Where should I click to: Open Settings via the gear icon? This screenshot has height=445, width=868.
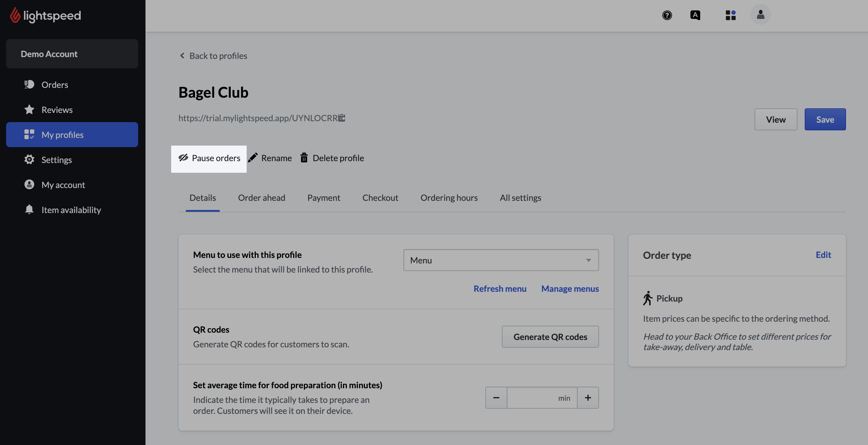(29, 160)
